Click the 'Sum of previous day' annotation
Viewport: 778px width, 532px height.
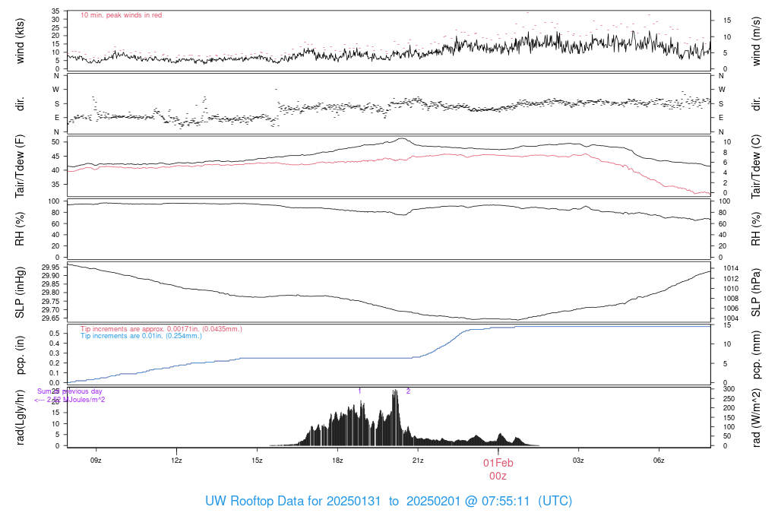[69, 391]
